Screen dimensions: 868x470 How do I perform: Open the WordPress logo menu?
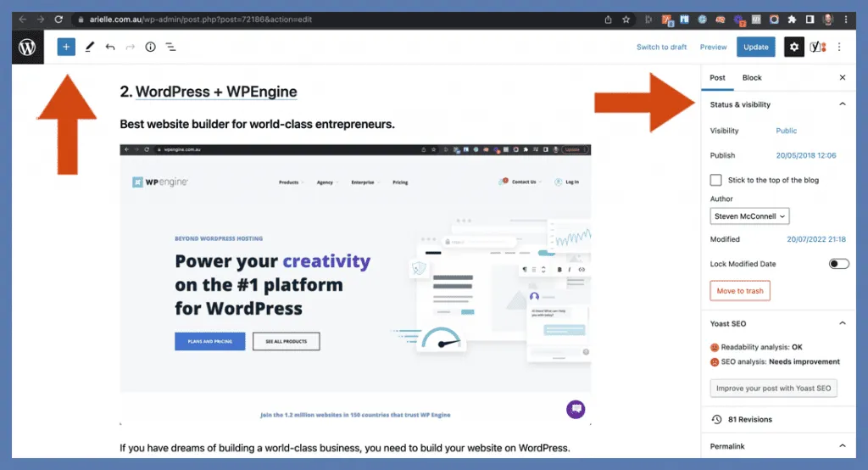pyautogui.click(x=27, y=48)
